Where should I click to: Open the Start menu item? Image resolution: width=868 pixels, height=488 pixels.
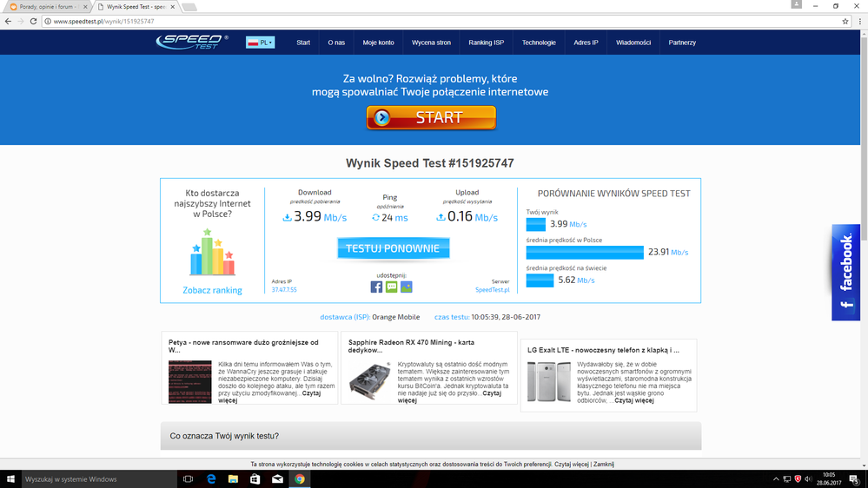pos(303,43)
